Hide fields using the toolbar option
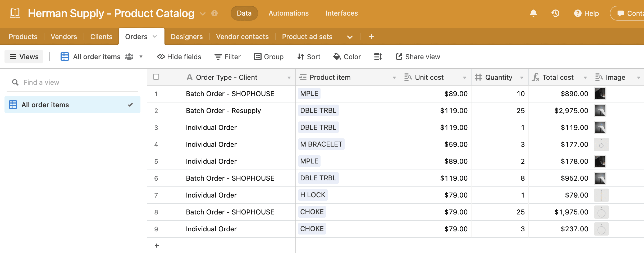 click(x=179, y=57)
